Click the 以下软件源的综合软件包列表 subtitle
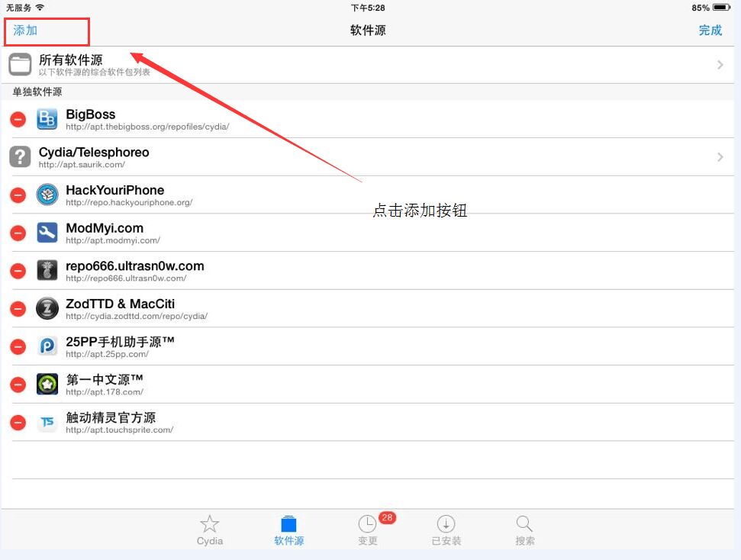This screenshot has width=741, height=560. [x=95, y=72]
